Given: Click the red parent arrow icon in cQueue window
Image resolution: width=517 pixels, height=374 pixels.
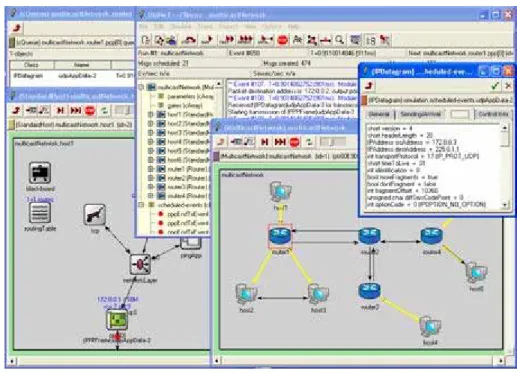Looking at the screenshot, I should click(16, 28).
